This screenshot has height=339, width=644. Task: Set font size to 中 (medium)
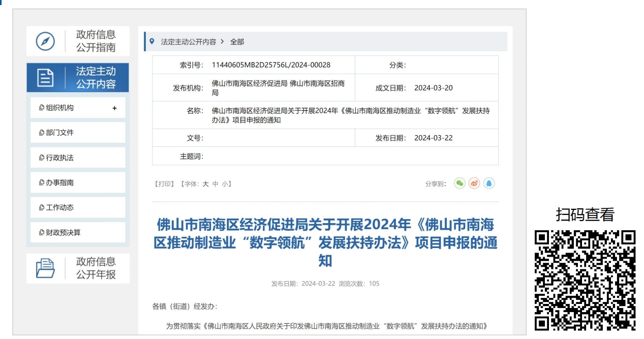coord(215,184)
